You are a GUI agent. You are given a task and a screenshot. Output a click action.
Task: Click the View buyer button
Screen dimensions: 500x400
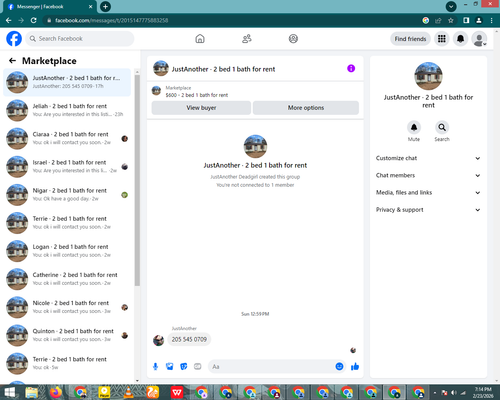(201, 108)
